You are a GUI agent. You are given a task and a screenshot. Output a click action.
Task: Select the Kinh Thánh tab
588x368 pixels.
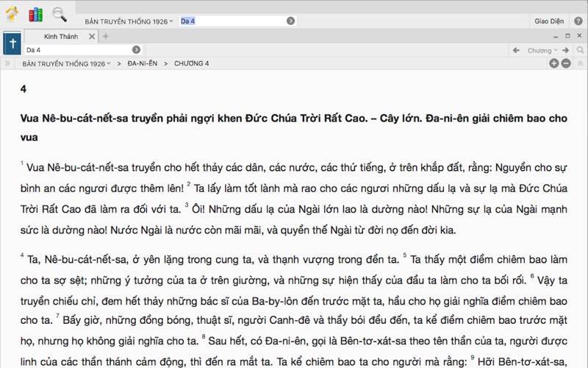click(61, 36)
